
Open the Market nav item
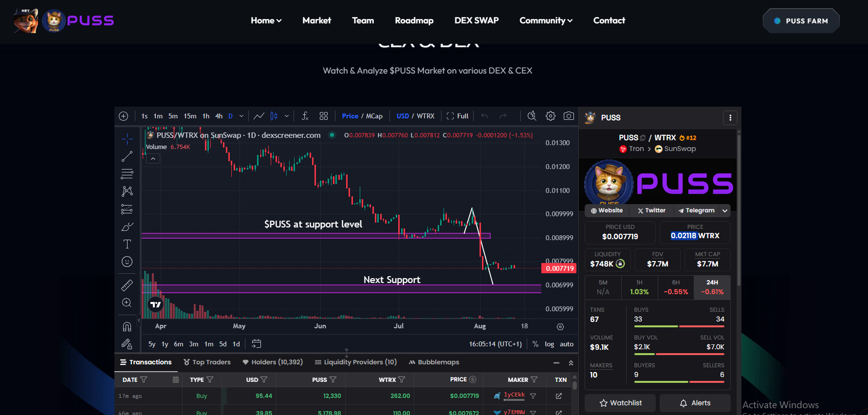[317, 20]
